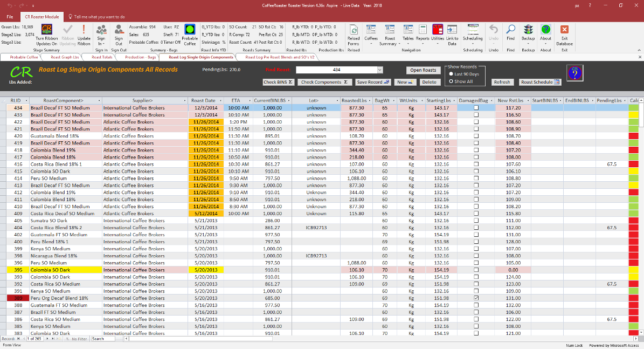Image resolution: width=644 pixels, height=349 pixels.
Task: Click the undo arrow in quick access toolbar
Action: pyautogui.click(x=10, y=5)
